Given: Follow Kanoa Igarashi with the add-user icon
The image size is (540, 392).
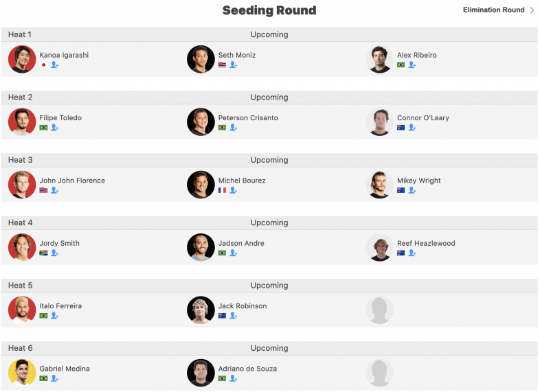Looking at the screenshot, I should (x=54, y=65).
